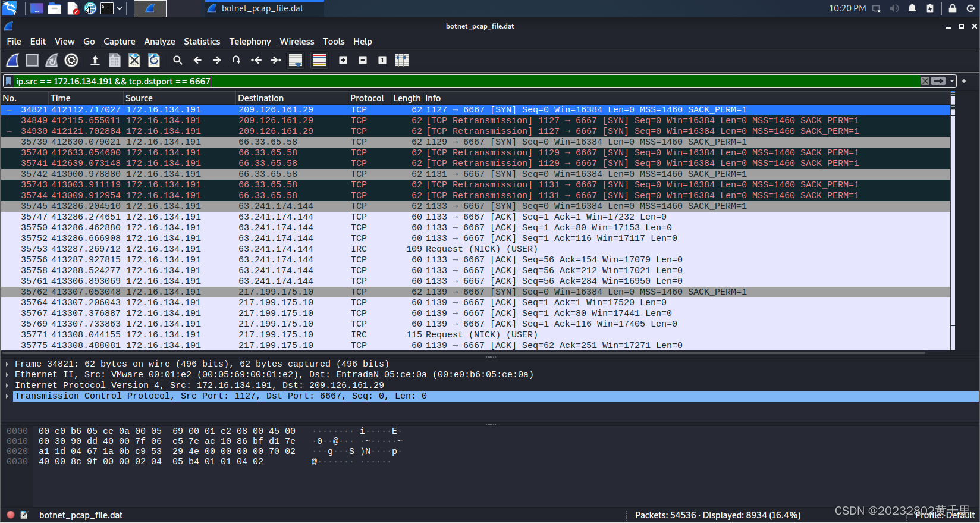The height and width of the screenshot is (523, 980).
Task: Sort by the Source column header
Action: coord(179,98)
